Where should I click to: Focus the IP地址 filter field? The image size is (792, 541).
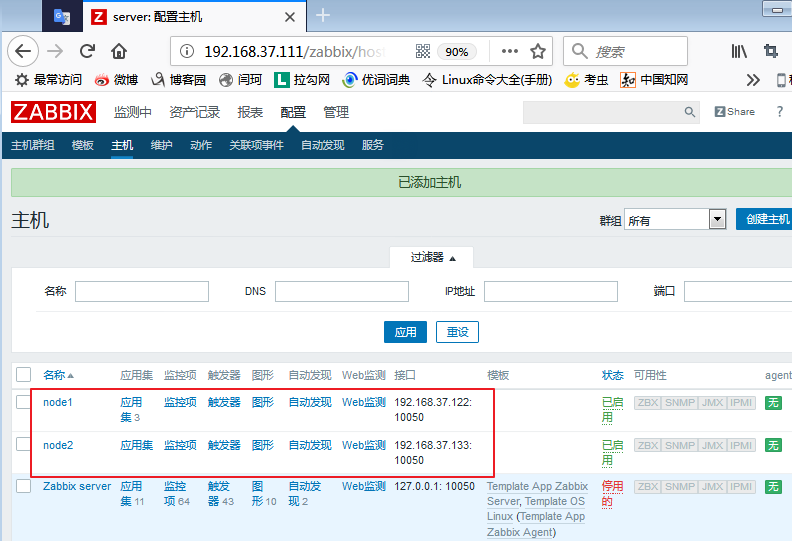(551, 291)
